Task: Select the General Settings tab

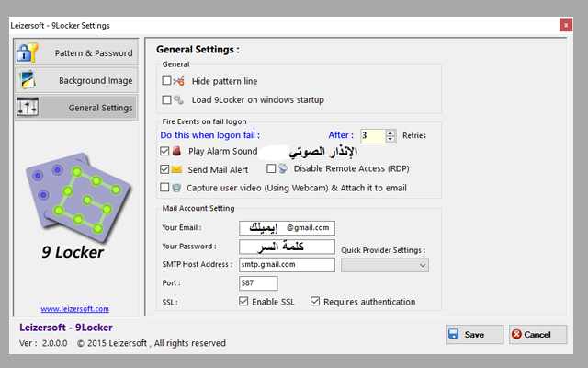Action: (x=76, y=108)
